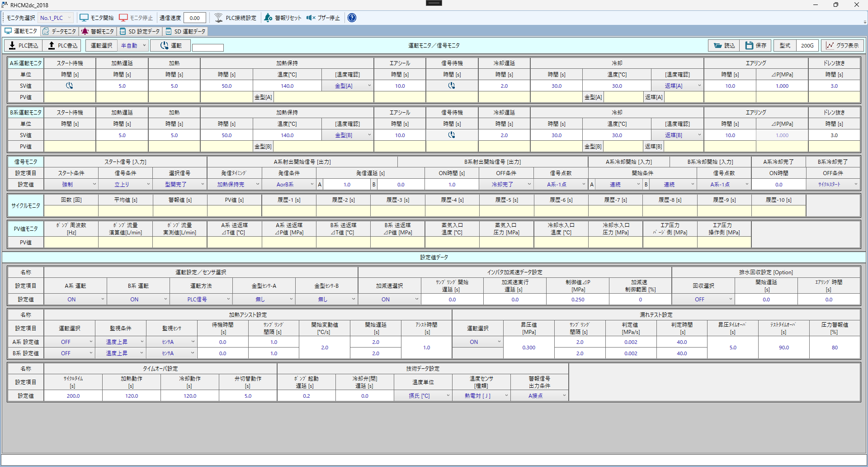Viewport: 868px width, 467px height.
Task: Switch to the データモニタ tab
Action: [59, 31]
